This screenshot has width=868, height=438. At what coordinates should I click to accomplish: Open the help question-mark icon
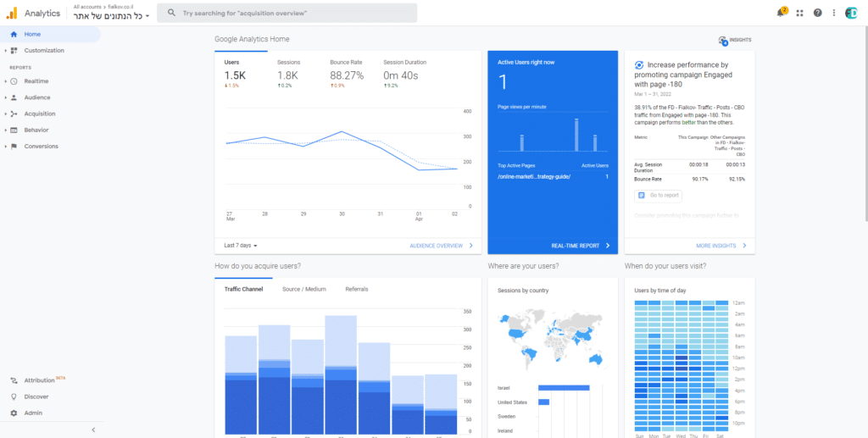pos(818,13)
